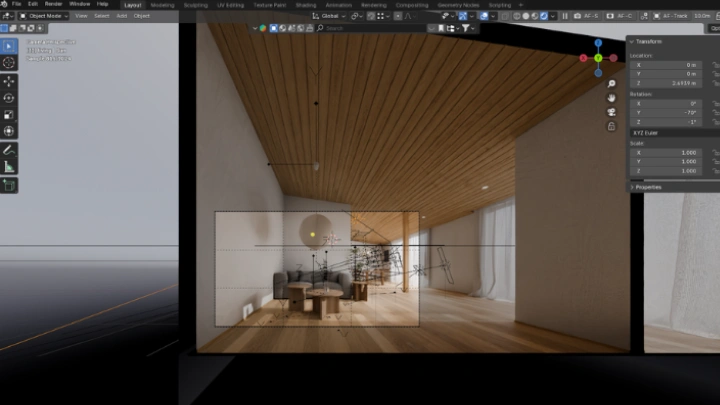Switch to the Shading workspace tab
The image size is (720, 405).
coord(306,5)
